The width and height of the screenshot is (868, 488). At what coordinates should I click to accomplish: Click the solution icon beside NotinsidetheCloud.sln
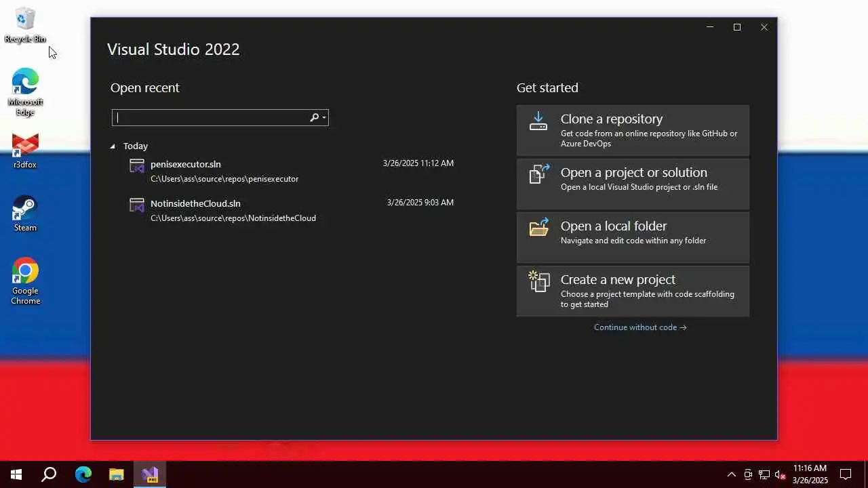[137, 205]
